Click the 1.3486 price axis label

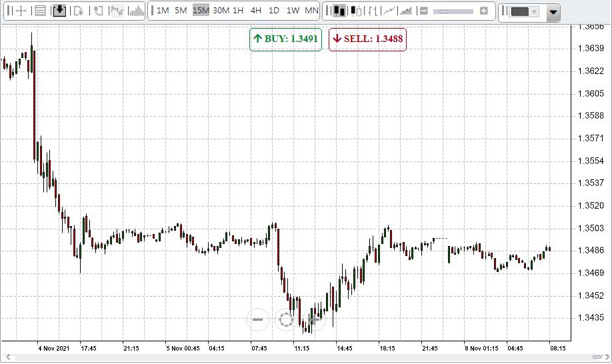(591, 250)
